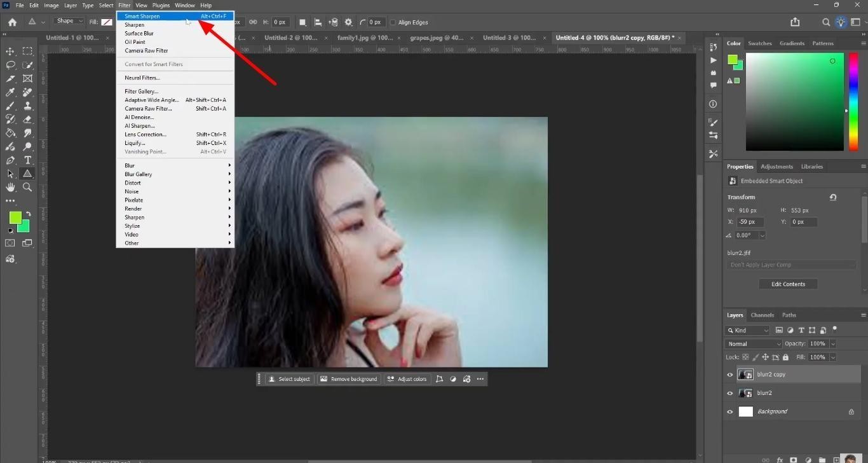Choose Liquify from Filter menu
The width and height of the screenshot is (868, 463).
click(175, 143)
